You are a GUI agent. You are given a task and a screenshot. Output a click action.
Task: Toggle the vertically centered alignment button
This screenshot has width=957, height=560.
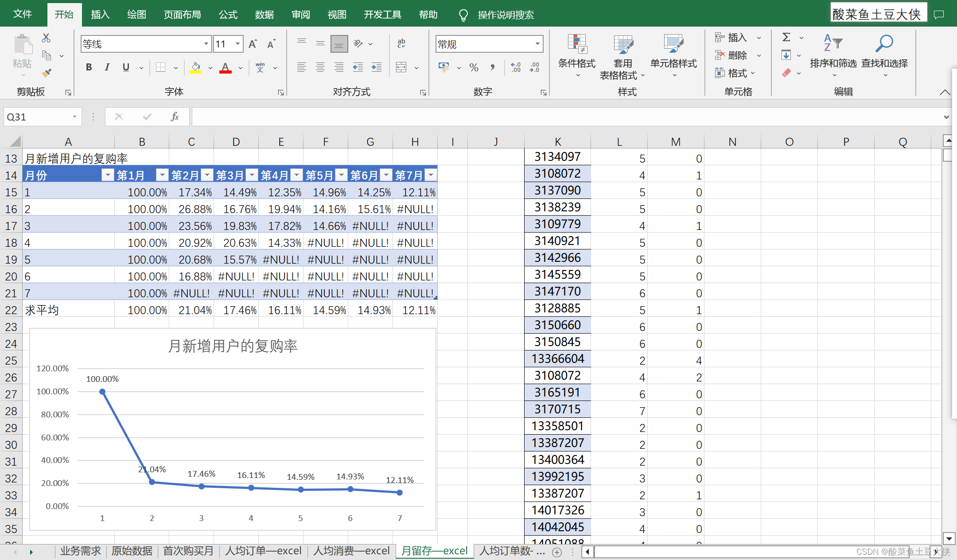(320, 43)
